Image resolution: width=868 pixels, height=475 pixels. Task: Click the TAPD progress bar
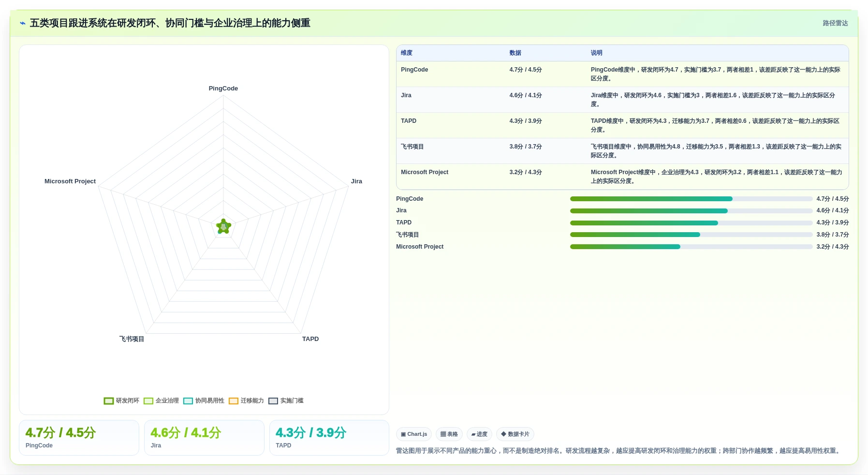(691, 223)
